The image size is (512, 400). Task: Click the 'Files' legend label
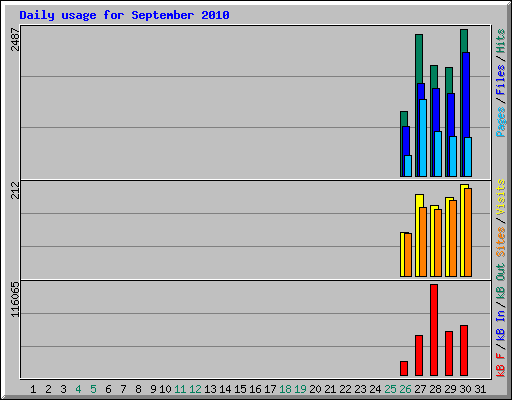pos(500,80)
